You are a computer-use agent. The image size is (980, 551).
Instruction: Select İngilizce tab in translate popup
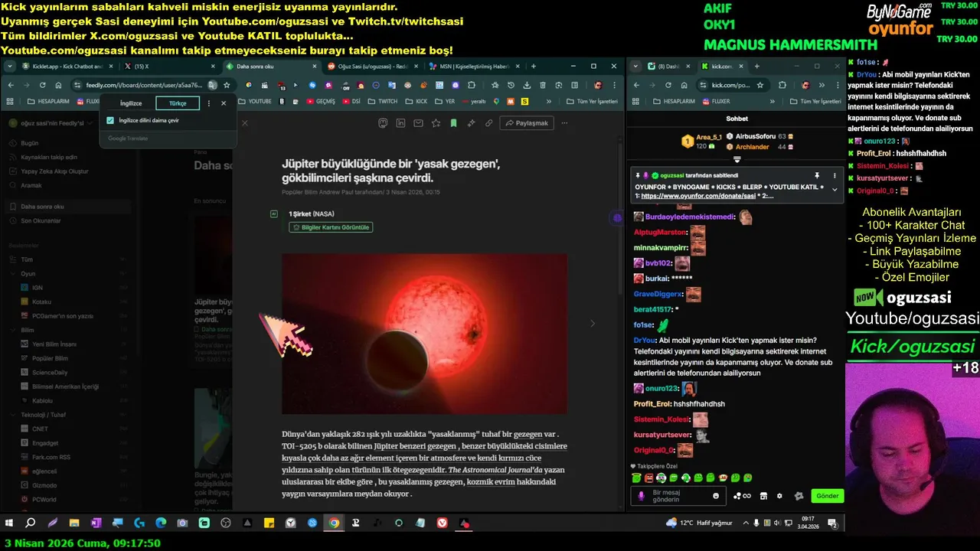pyautogui.click(x=131, y=103)
